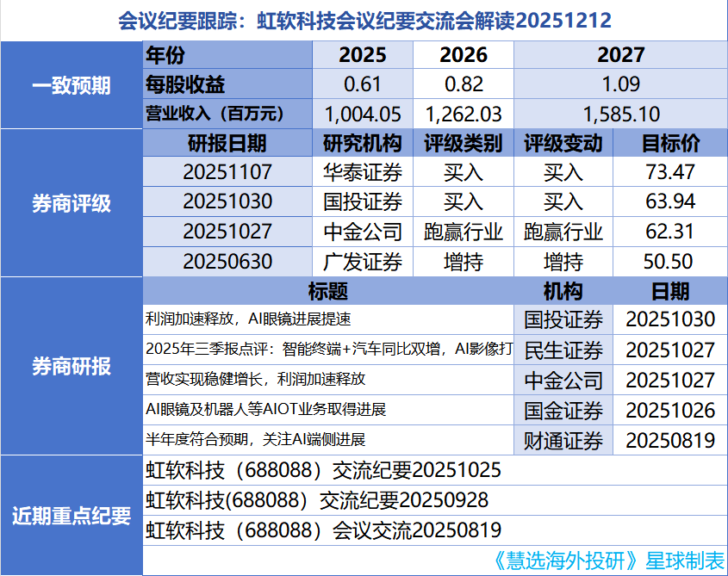Select the 2027 year column header

coord(621,55)
